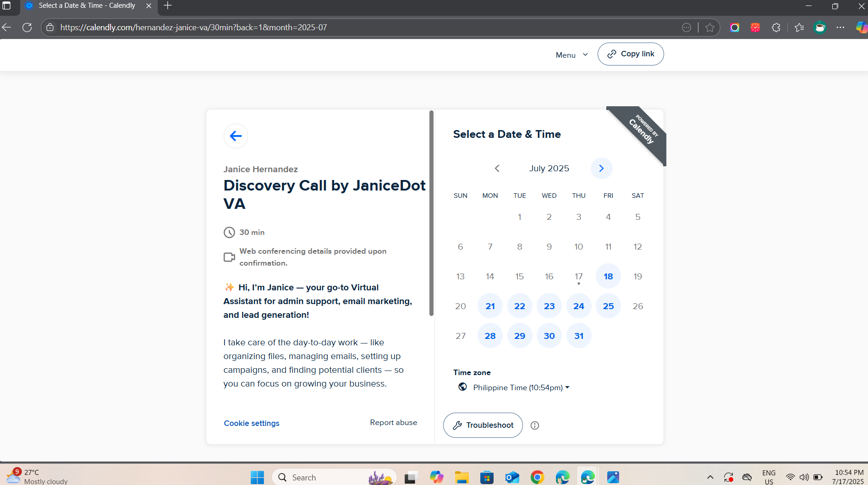
Task: Click the Report abuse link
Action: 393,422
